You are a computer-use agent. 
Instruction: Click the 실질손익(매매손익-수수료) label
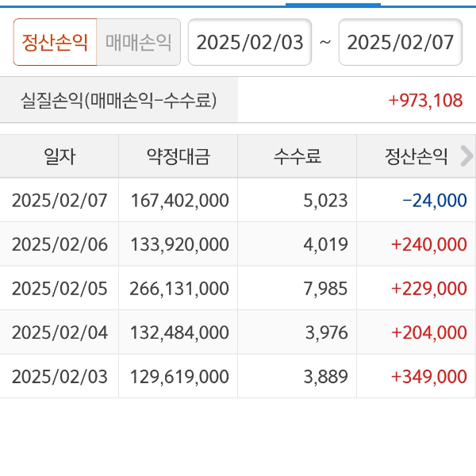pyautogui.click(x=119, y=100)
